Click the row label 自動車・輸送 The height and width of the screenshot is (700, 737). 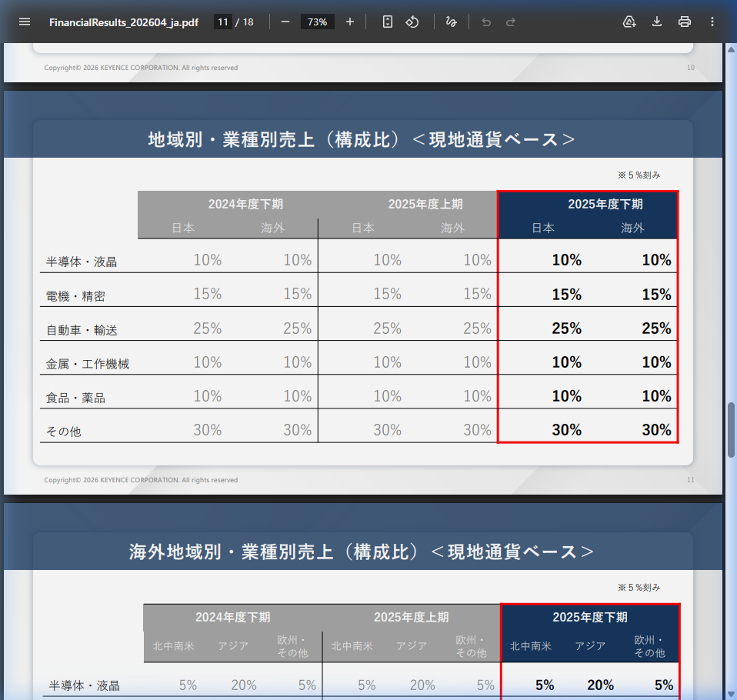82,330
